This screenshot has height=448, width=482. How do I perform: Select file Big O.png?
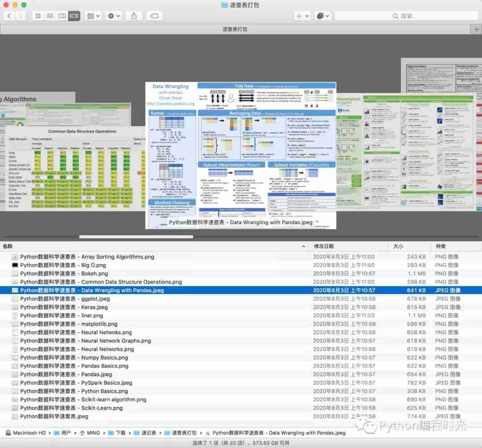[241, 265]
